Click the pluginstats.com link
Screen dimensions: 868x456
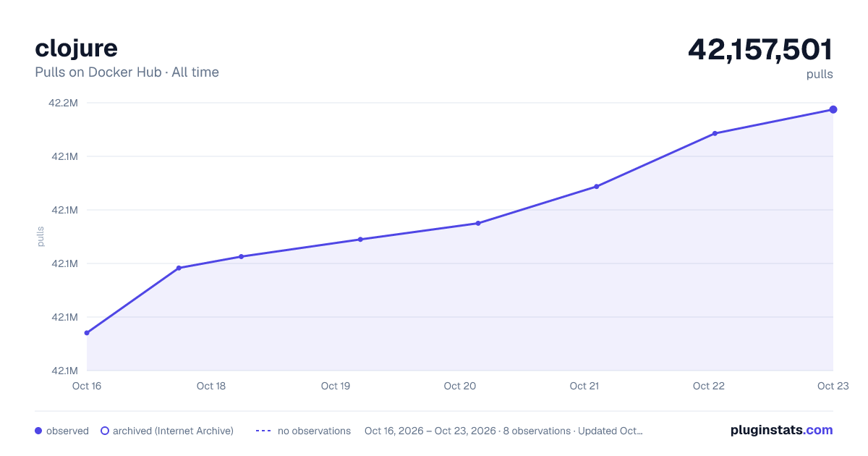click(781, 430)
